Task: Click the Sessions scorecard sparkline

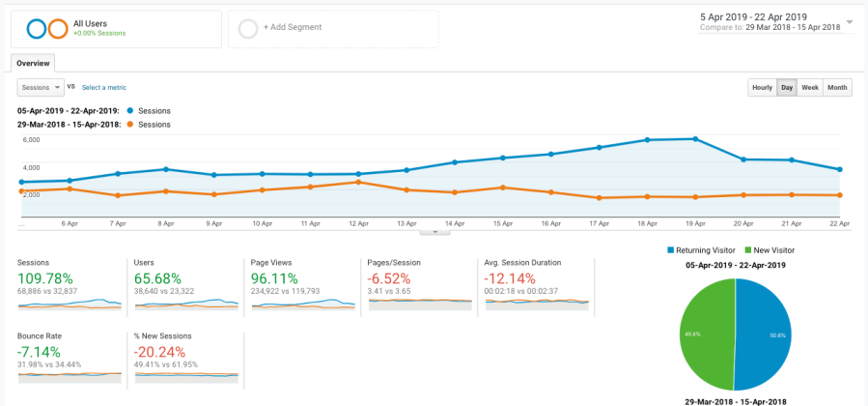Action: tap(70, 304)
